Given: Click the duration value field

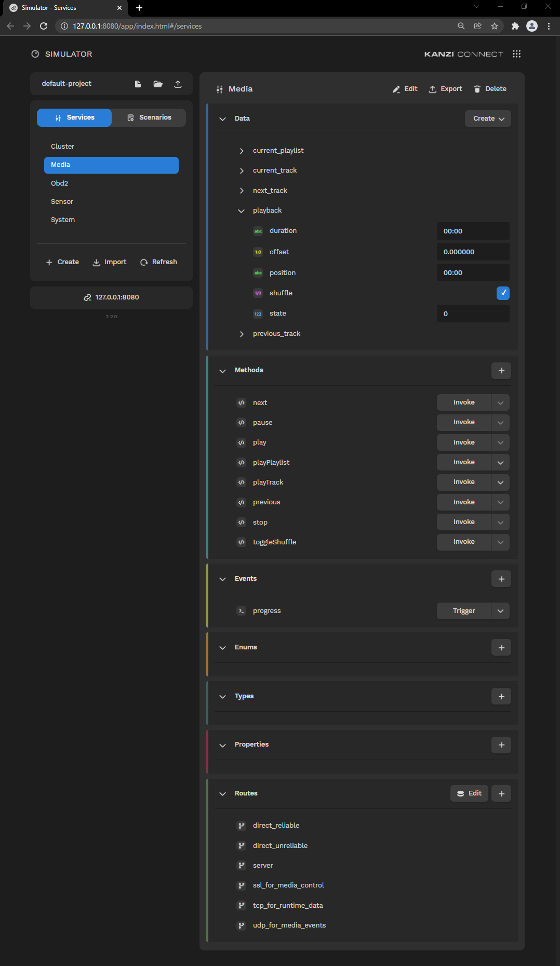Looking at the screenshot, I should [473, 231].
